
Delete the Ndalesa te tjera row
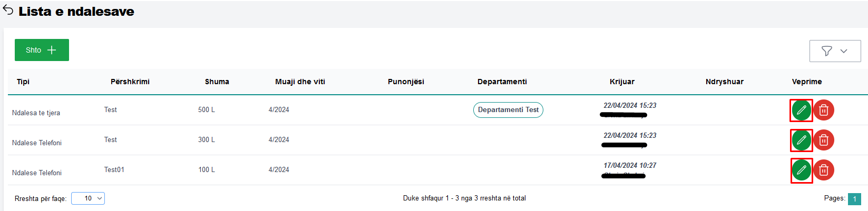pyautogui.click(x=824, y=110)
